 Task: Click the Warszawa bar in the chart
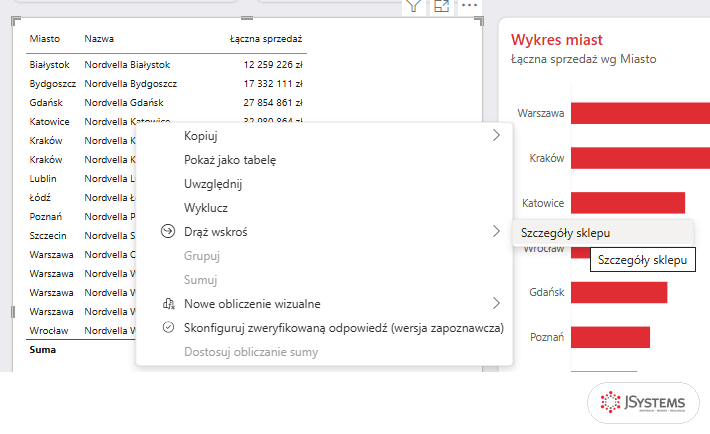[x=640, y=113]
